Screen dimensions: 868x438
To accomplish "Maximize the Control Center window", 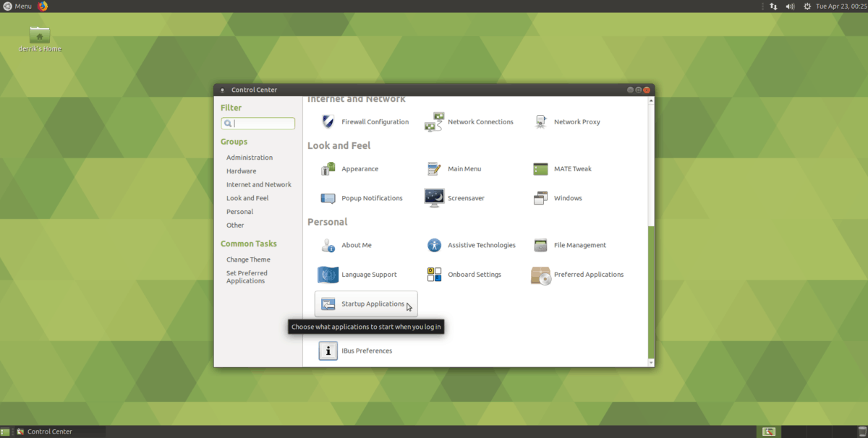I will pos(638,90).
